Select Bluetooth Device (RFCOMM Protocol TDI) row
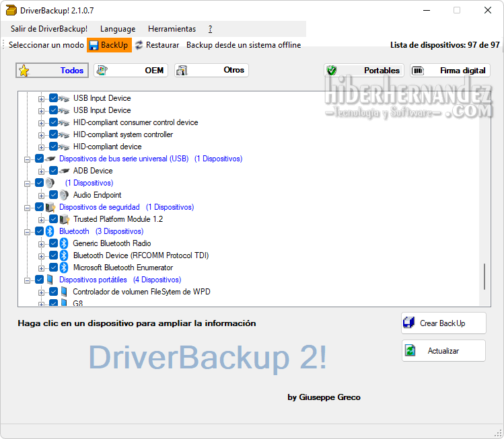The height and width of the screenshot is (439, 504). click(x=141, y=255)
